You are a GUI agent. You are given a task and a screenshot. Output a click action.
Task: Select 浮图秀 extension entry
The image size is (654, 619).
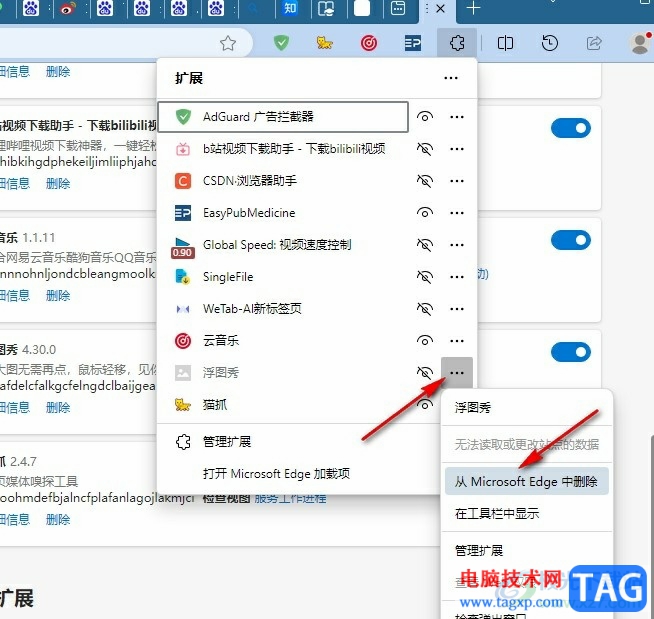click(x=283, y=372)
